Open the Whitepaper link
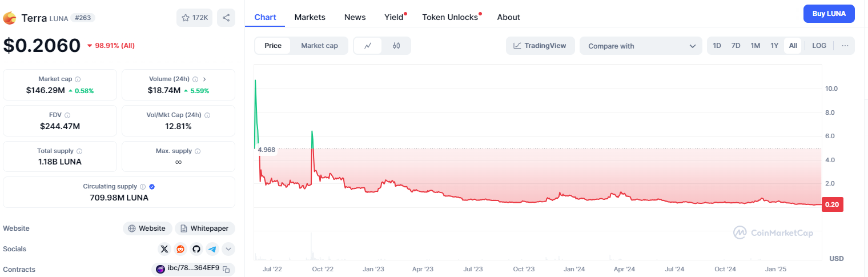The height and width of the screenshot is (277, 868). click(x=205, y=228)
